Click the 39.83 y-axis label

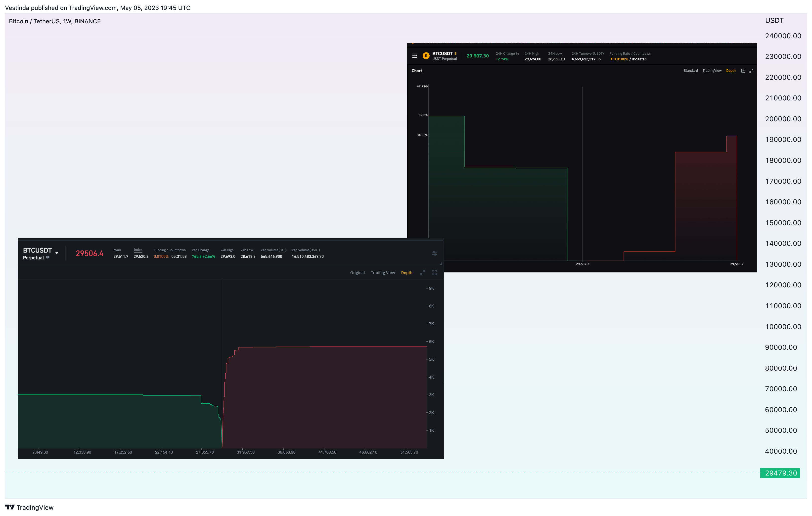423,115
